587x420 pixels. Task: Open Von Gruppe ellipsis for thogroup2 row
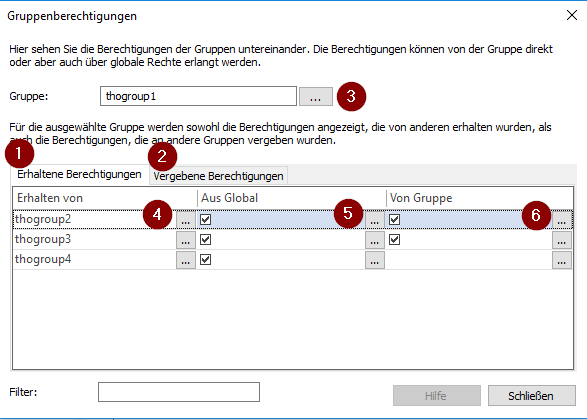[x=562, y=220]
